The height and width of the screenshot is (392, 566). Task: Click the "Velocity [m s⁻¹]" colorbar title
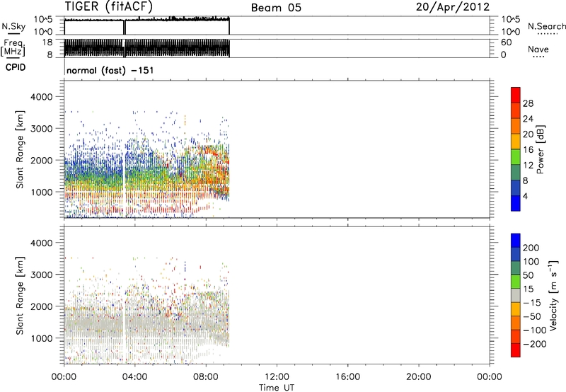click(553, 295)
